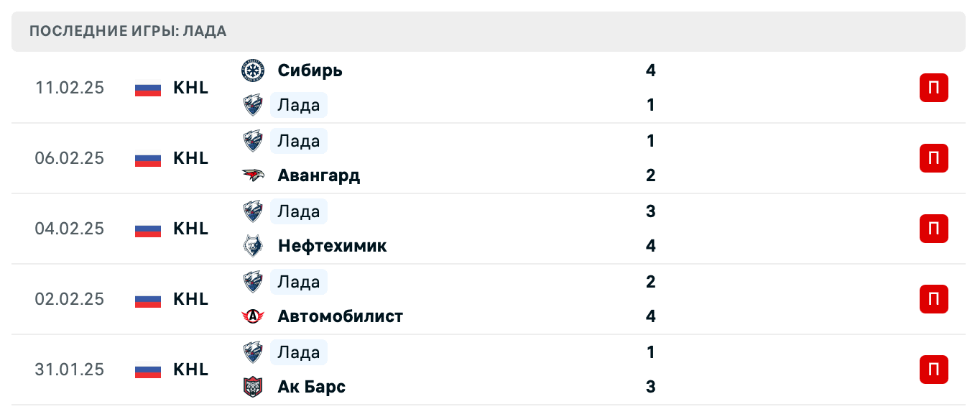This screenshot has width=980, height=417.
Task: Select the 06.02.25 match date
Action: coord(70,158)
